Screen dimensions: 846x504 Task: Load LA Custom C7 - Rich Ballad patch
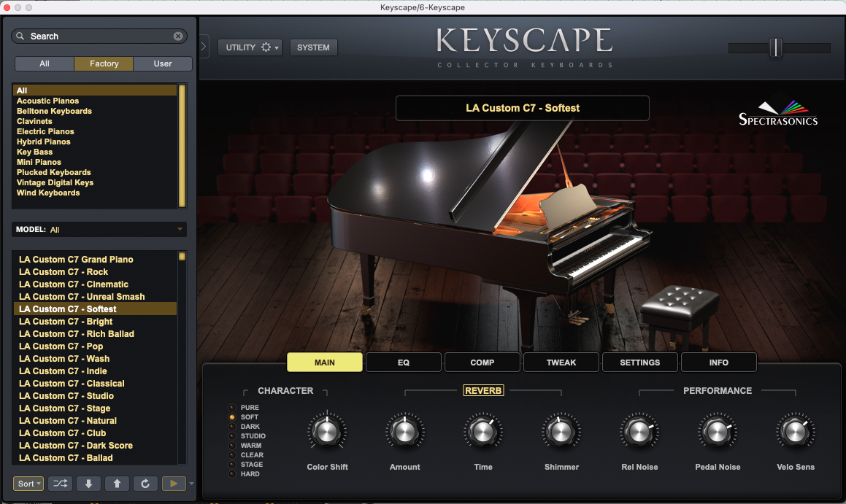77,333
